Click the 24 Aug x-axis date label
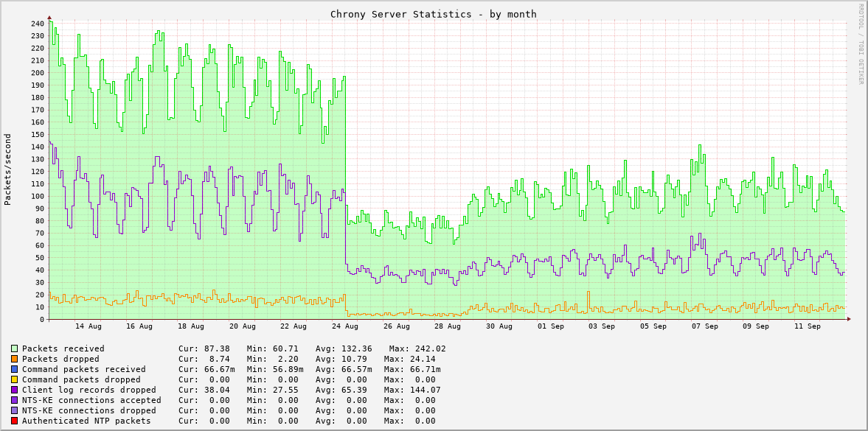This screenshot has width=868, height=431. pos(345,326)
